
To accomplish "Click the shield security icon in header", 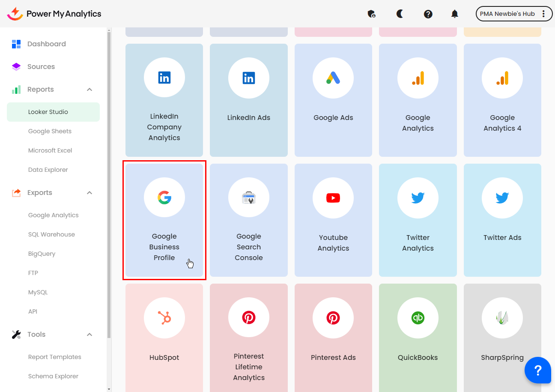I will tap(372, 14).
